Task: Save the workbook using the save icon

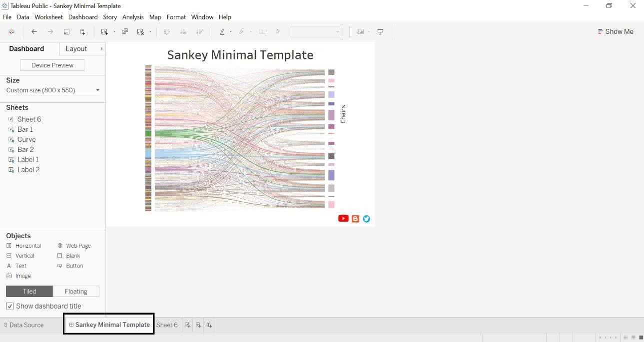Action: tap(66, 31)
